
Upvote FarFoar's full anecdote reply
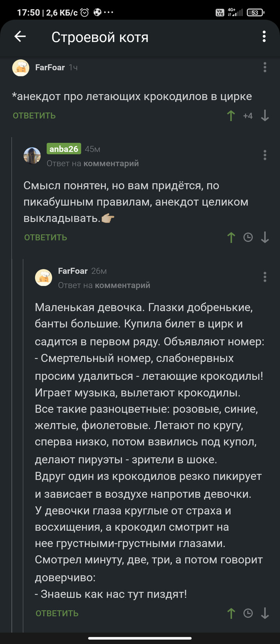point(231,614)
